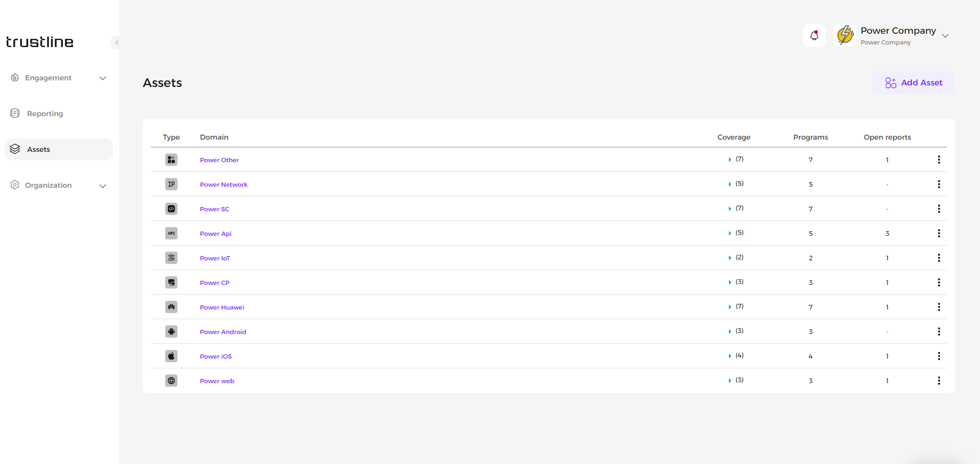980x464 pixels.
Task: Click the Power Huawei type icon
Action: pos(171,307)
